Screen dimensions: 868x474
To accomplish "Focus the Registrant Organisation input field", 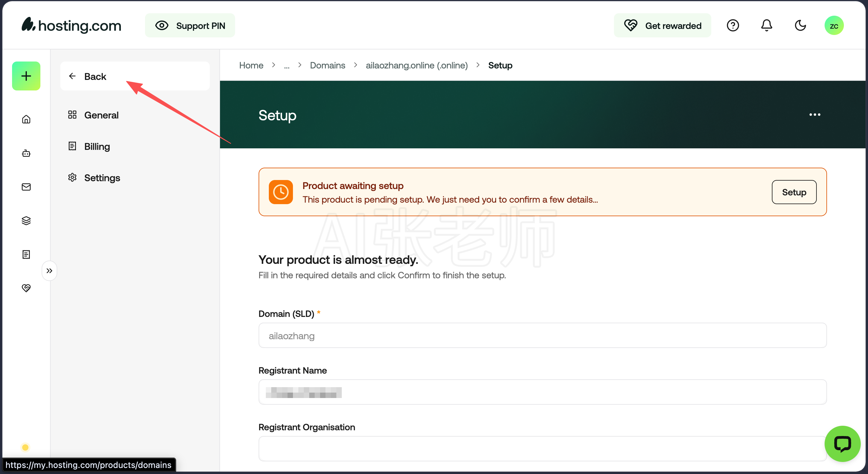I will 542,449.
